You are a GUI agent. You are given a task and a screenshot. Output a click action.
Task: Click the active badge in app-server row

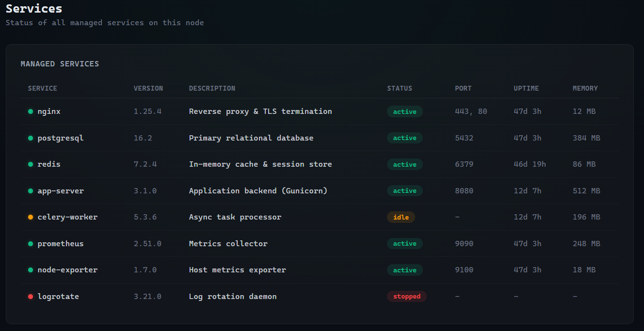coord(405,191)
